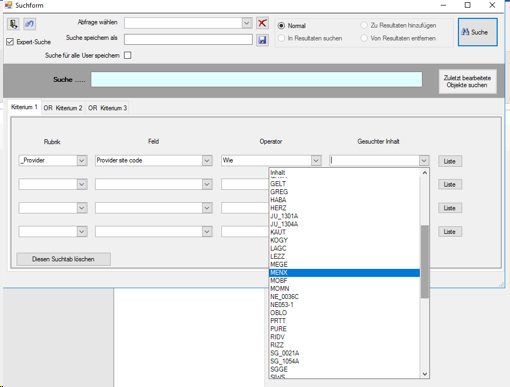Select SG_1054A from the list
The width and height of the screenshot is (510, 387).
pyautogui.click(x=344, y=361)
